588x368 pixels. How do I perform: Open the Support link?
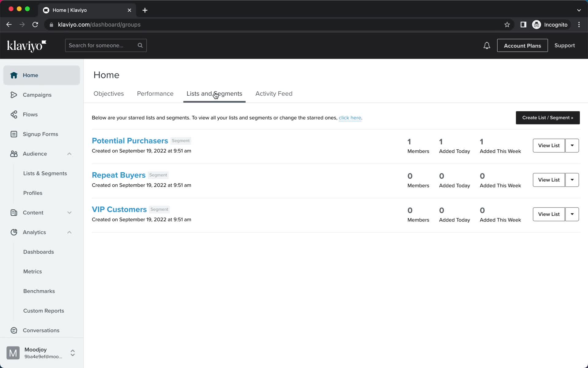(x=564, y=45)
